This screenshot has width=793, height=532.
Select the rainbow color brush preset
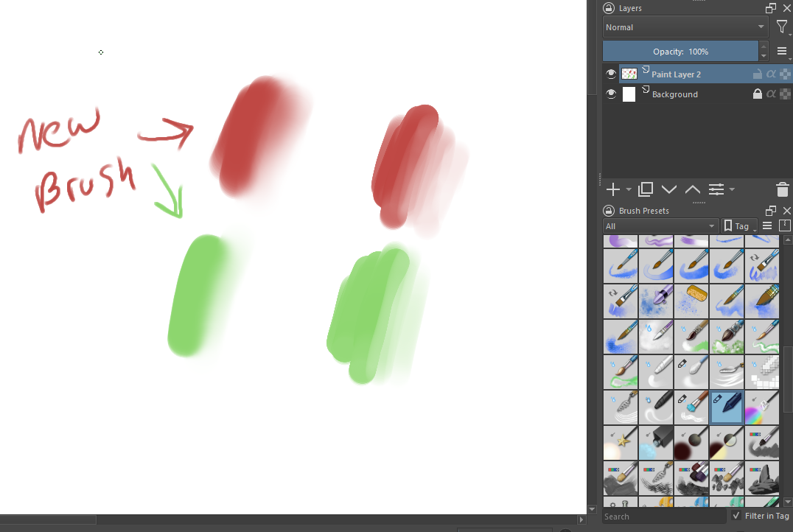pos(762,407)
